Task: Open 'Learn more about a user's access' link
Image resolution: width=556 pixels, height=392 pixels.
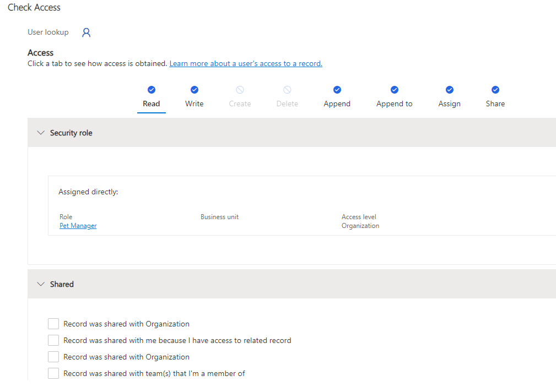Action: (x=245, y=63)
